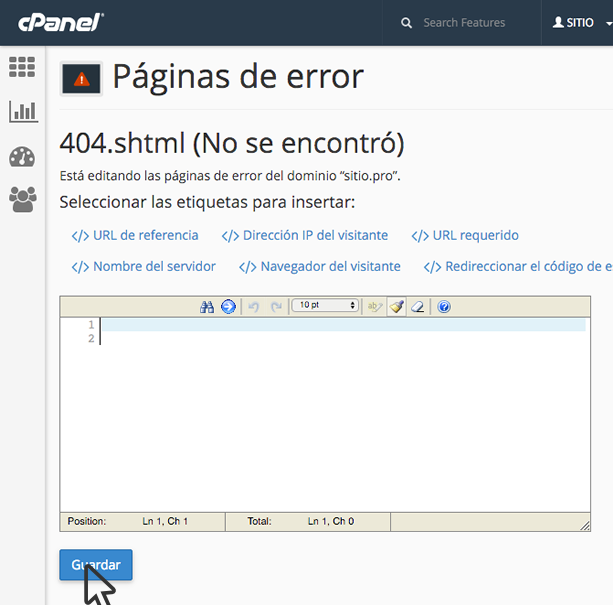Click the redo arrow in editor toolbar
Screen dimensions: 613x605
(276, 306)
